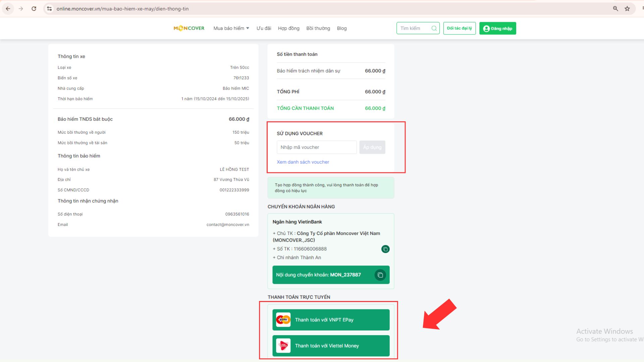Open site information icon in address bar
This screenshot has width=644, height=362.
click(x=49, y=9)
